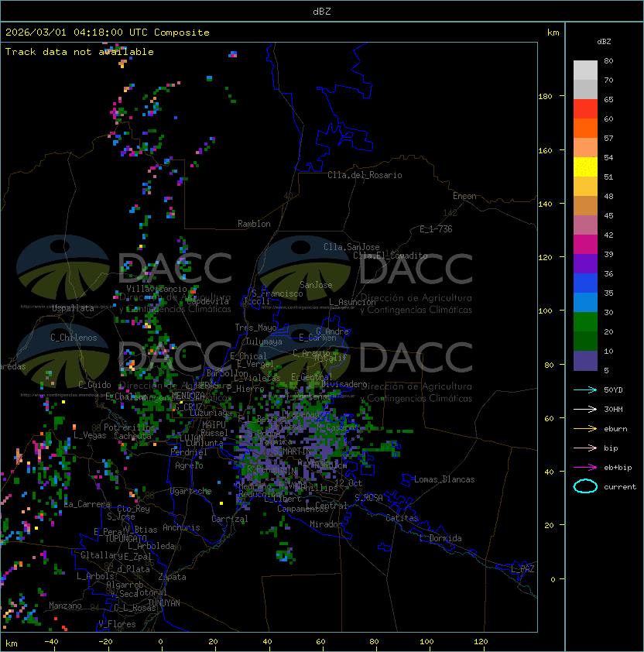Screen dimensions: 644x652
Task: Click the 'Perdriel' map label
Action: pyautogui.click(x=189, y=451)
